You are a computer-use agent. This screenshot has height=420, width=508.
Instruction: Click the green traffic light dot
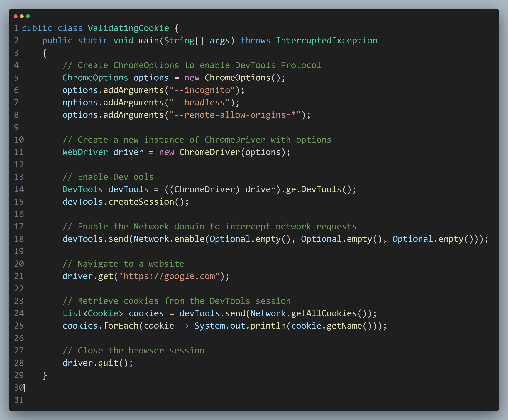click(28, 16)
